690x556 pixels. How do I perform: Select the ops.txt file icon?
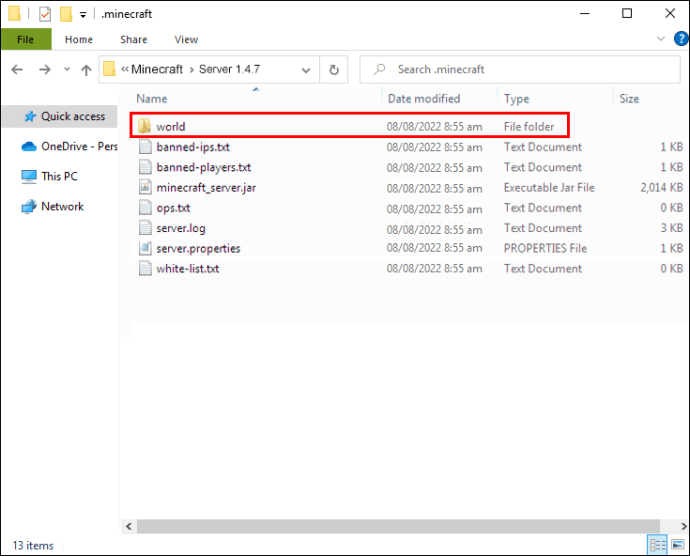145,207
